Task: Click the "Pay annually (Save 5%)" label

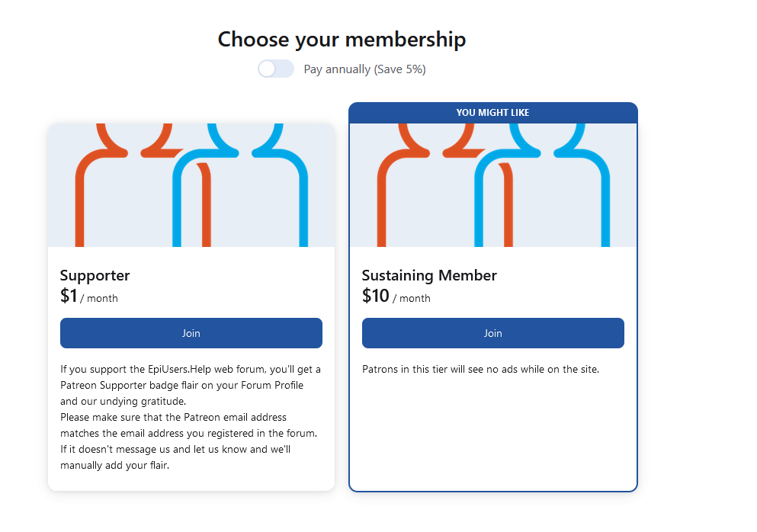Action: click(364, 69)
